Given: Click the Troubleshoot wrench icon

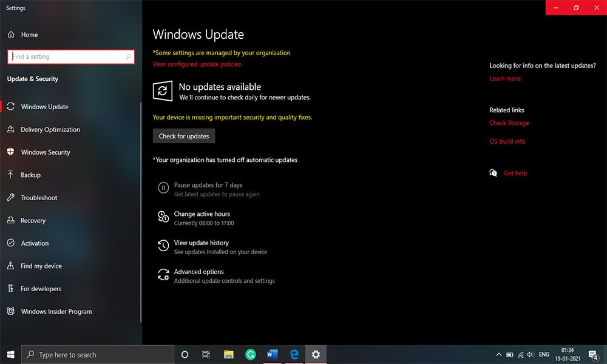Looking at the screenshot, I should click(x=11, y=197).
